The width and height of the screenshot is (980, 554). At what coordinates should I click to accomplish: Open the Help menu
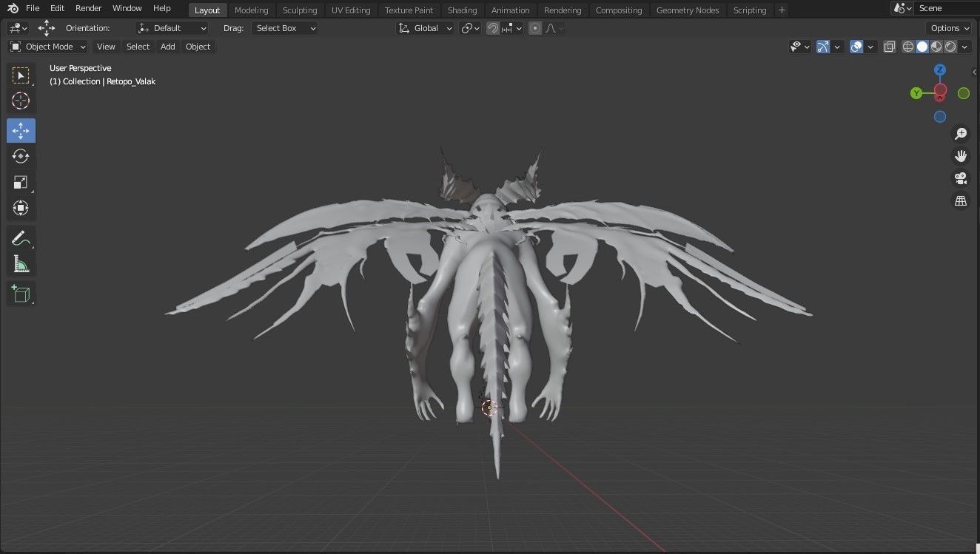click(161, 8)
